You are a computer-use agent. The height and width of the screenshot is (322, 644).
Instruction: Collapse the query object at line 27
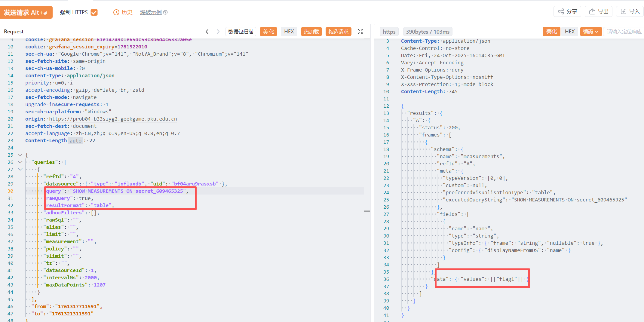[x=20, y=169]
